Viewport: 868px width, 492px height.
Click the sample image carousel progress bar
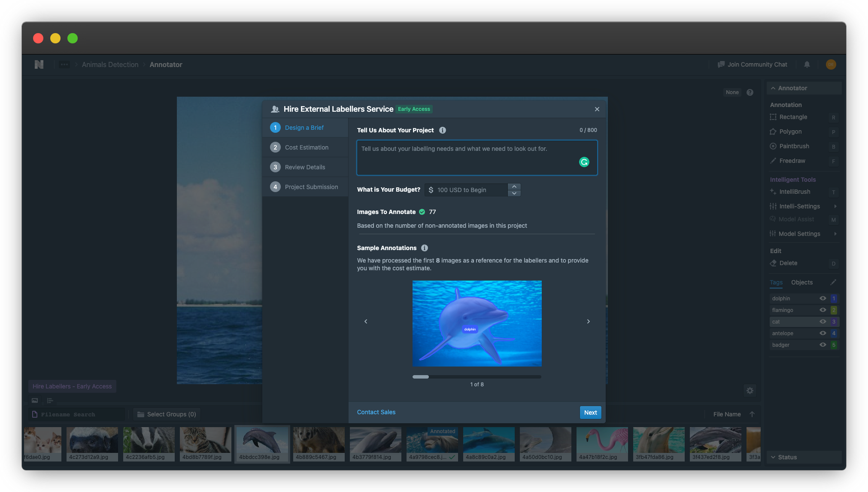click(477, 377)
